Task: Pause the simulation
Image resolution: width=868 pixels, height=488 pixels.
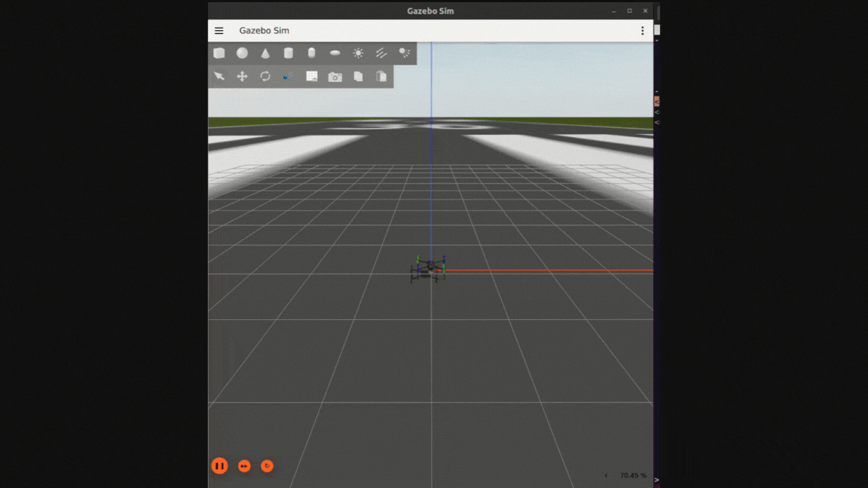Action: click(219, 466)
